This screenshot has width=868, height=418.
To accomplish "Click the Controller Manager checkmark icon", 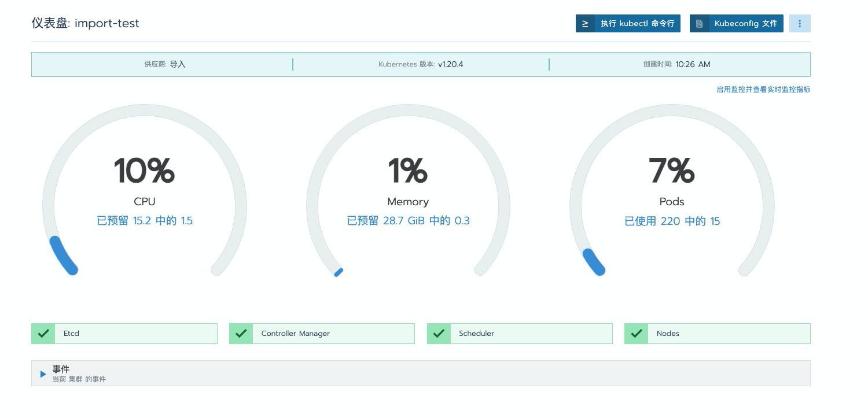I will (x=241, y=334).
